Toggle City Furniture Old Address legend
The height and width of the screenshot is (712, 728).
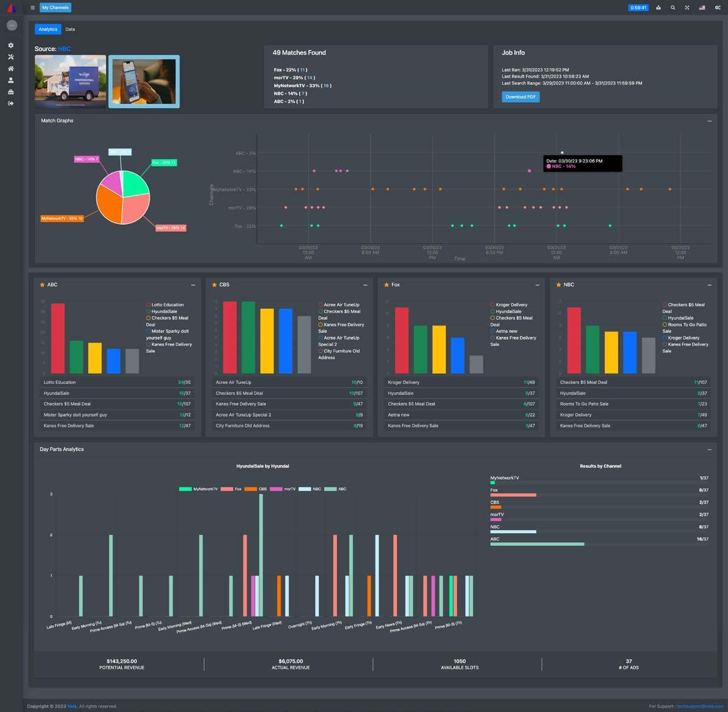(339, 354)
